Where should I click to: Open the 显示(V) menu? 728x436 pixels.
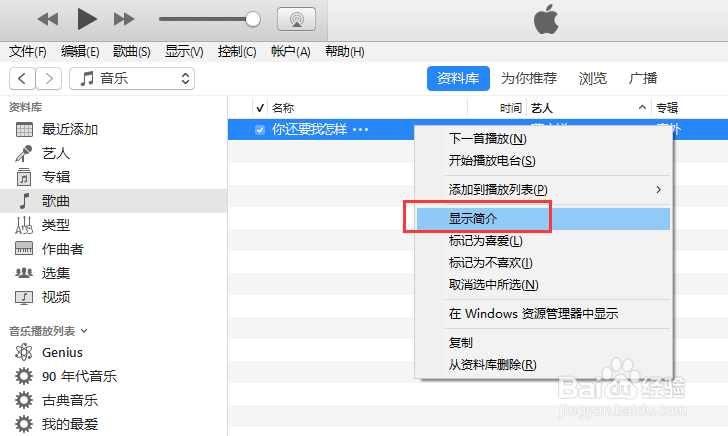point(184,52)
